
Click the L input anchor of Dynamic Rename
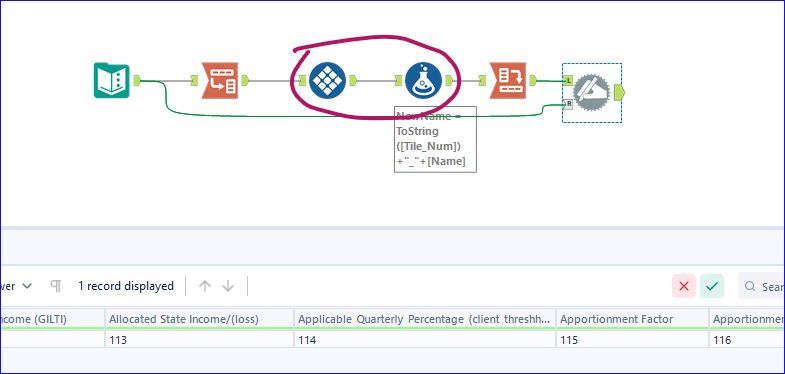[x=568, y=80]
